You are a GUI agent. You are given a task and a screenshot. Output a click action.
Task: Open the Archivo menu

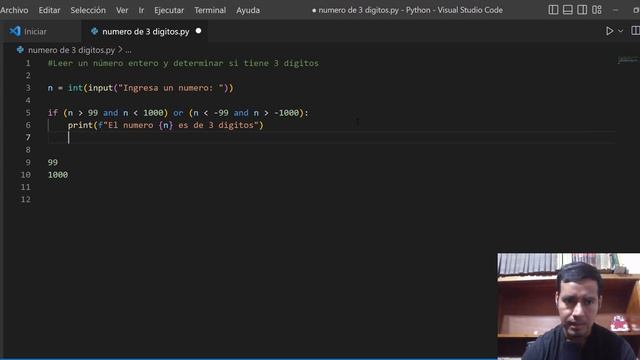pyautogui.click(x=14, y=10)
